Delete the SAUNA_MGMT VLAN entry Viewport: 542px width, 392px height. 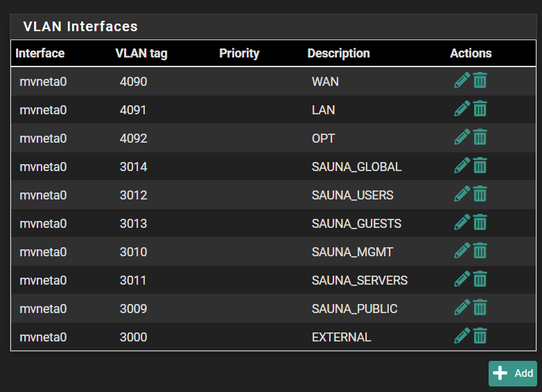480,251
